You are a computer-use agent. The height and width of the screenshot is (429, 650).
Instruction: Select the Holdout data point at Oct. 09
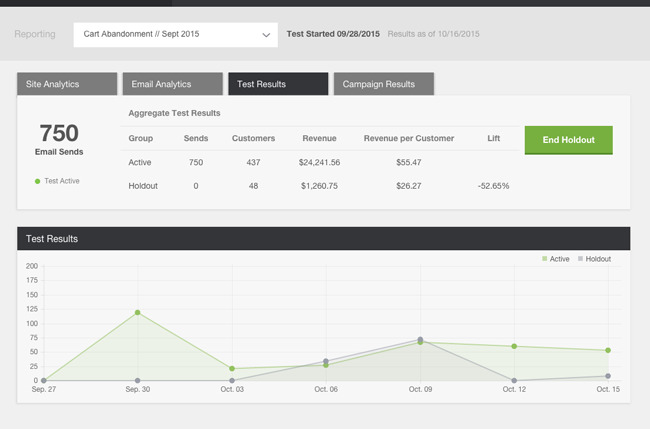[420, 340]
